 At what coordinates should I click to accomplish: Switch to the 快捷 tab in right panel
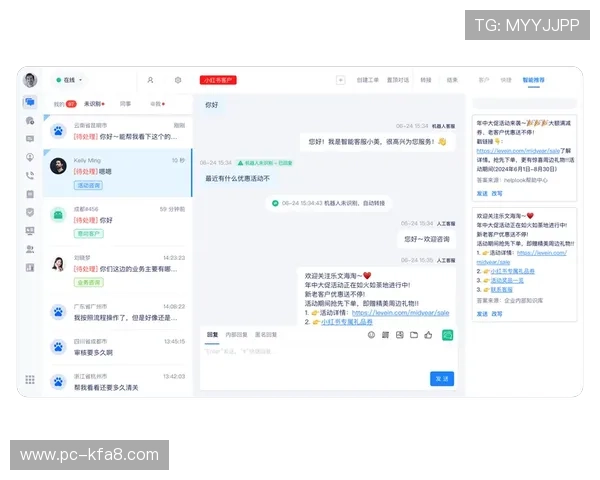[506, 80]
